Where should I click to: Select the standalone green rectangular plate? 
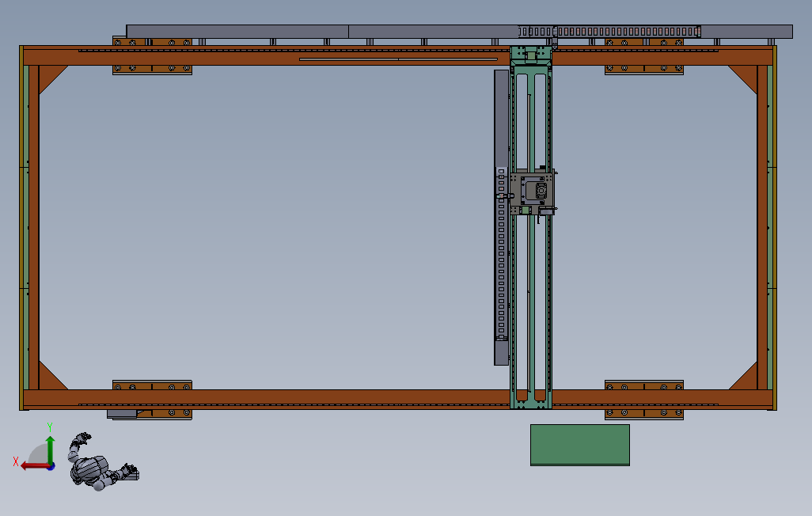click(580, 445)
